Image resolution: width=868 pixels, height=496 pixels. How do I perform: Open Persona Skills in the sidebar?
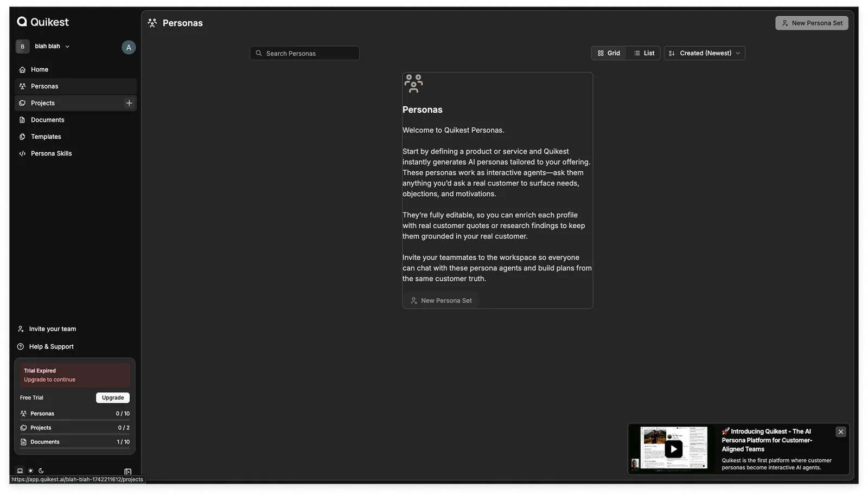pyautogui.click(x=75, y=153)
